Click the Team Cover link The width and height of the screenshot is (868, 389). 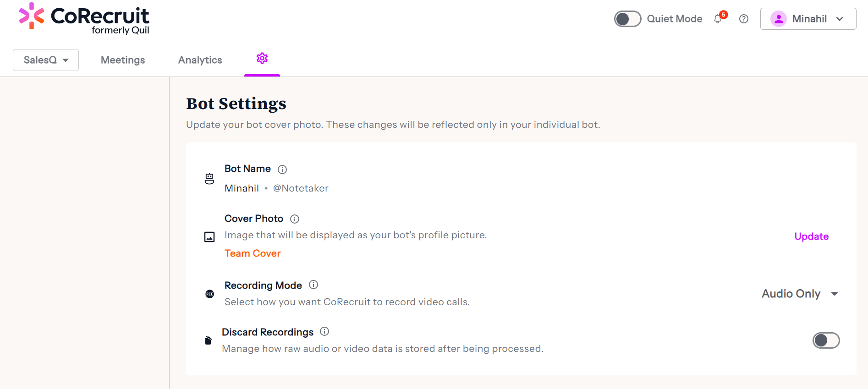tap(253, 253)
